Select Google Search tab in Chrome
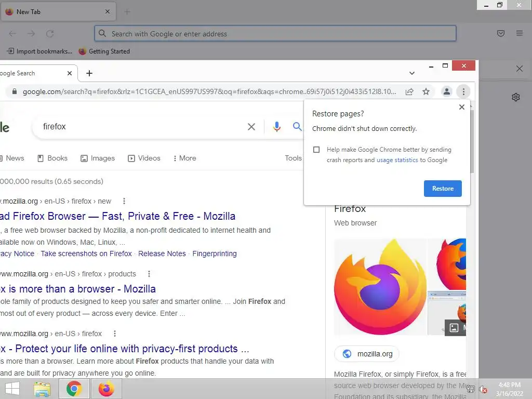This screenshot has width=532, height=399. coord(37,73)
